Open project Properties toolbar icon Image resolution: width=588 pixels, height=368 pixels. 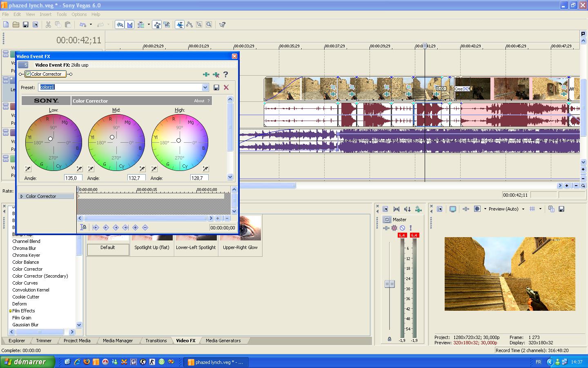pos(36,25)
